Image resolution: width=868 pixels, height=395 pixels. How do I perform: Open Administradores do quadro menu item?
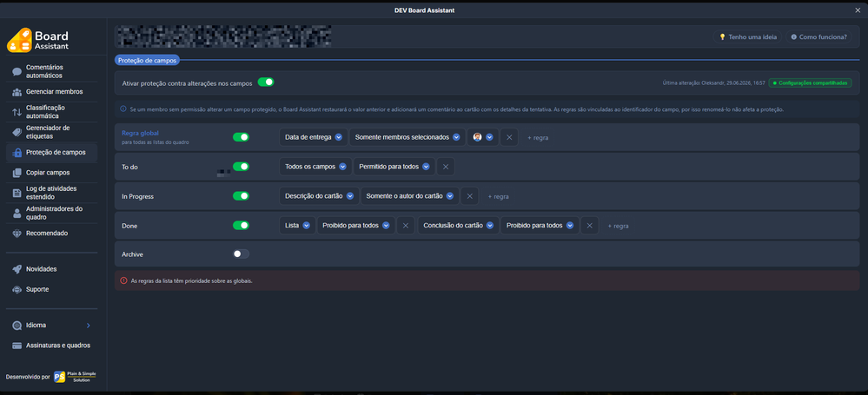click(x=51, y=213)
